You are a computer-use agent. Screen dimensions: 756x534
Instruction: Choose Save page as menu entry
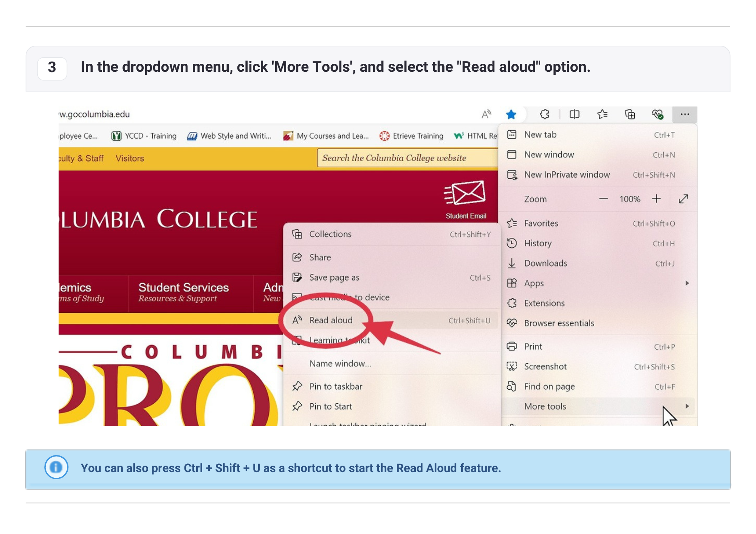pos(334,278)
